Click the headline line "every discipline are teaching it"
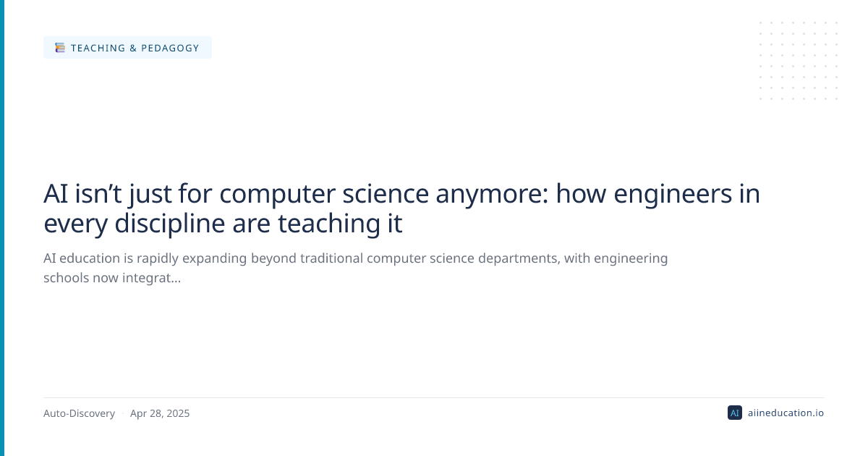 tap(223, 224)
